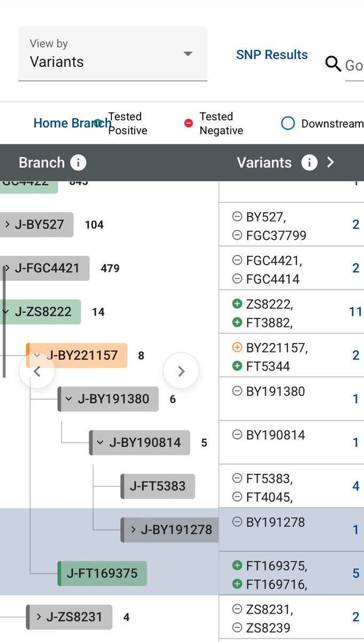Click the green plus icon beside FT3882
The width and height of the screenshot is (364, 642).
pos(237,322)
